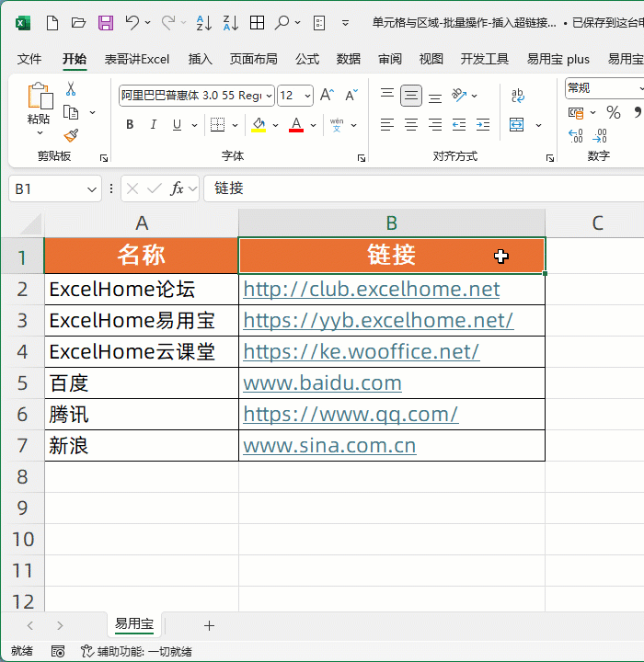
Task: Click the cell borders icon in font group
Action: [217, 124]
